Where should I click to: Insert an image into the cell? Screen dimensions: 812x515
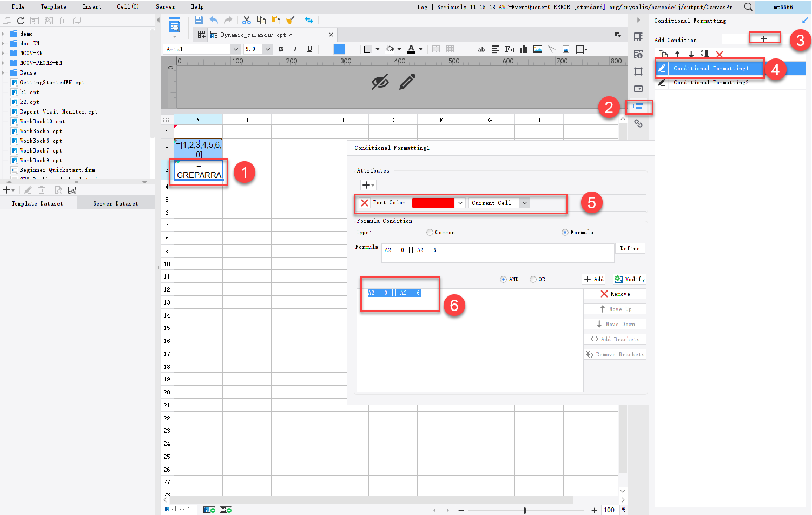pos(538,49)
